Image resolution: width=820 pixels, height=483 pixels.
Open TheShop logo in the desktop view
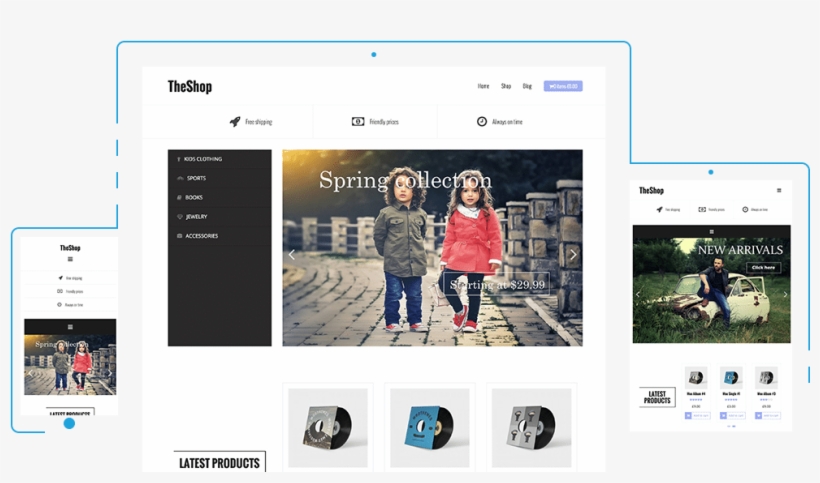pos(190,86)
